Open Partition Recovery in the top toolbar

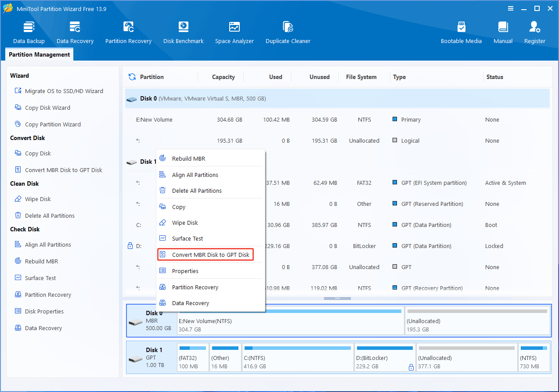click(128, 32)
